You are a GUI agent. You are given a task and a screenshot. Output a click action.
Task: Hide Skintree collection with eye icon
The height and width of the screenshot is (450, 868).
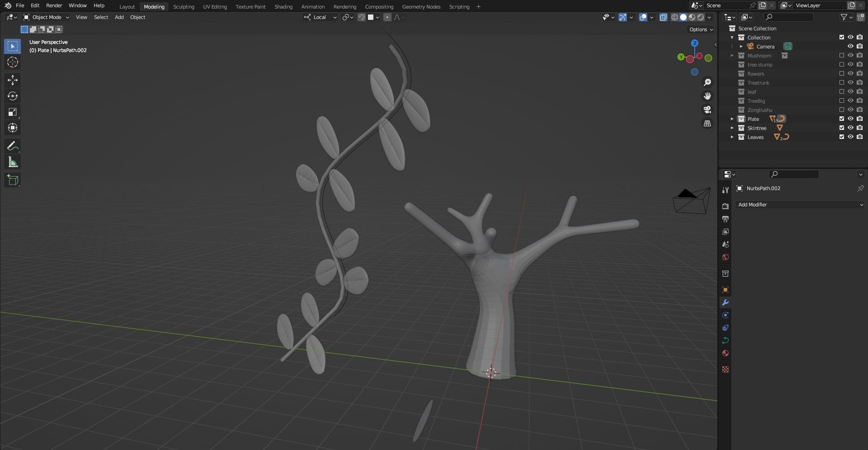click(x=850, y=128)
